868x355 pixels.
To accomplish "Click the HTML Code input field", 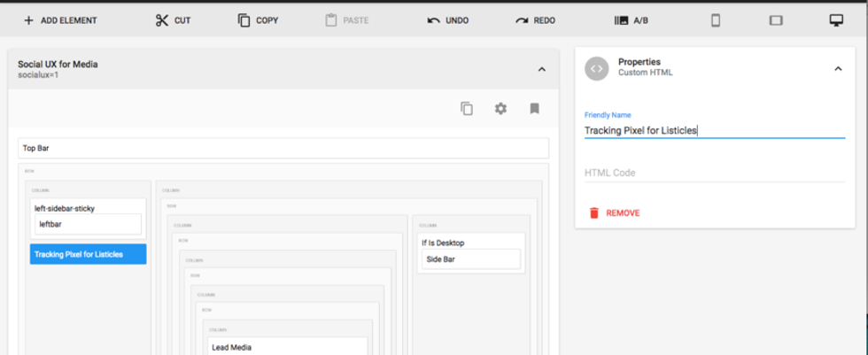I will click(714, 173).
